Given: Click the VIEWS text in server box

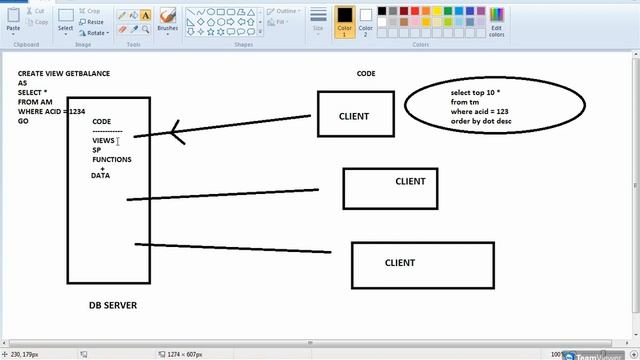Looking at the screenshot, I should pyautogui.click(x=103, y=140).
